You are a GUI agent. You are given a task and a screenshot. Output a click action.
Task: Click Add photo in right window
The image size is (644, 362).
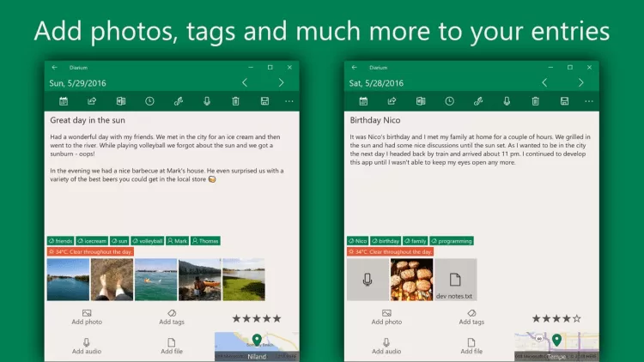[x=386, y=317]
